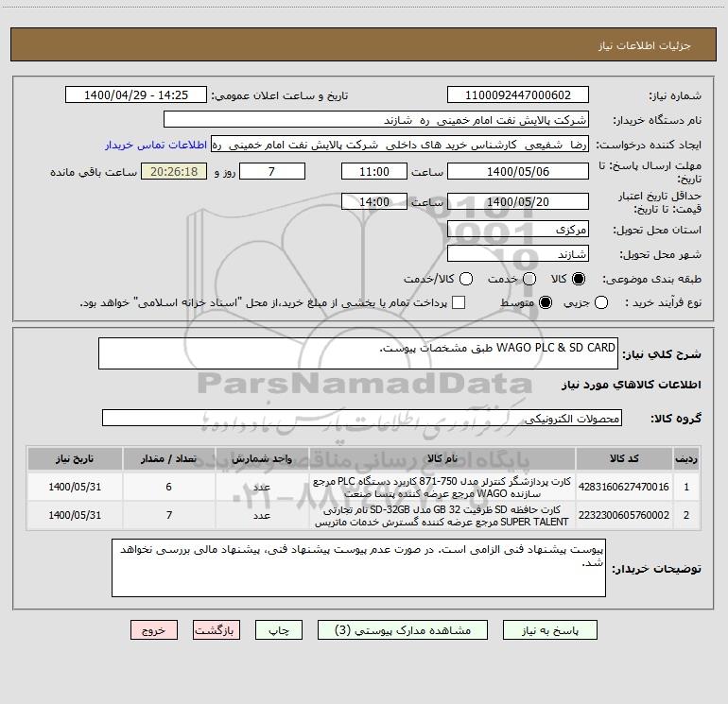Click the delivery province field مرکزی
The height and width of the screenshot is (704, 728).
(x=518, y=229)
